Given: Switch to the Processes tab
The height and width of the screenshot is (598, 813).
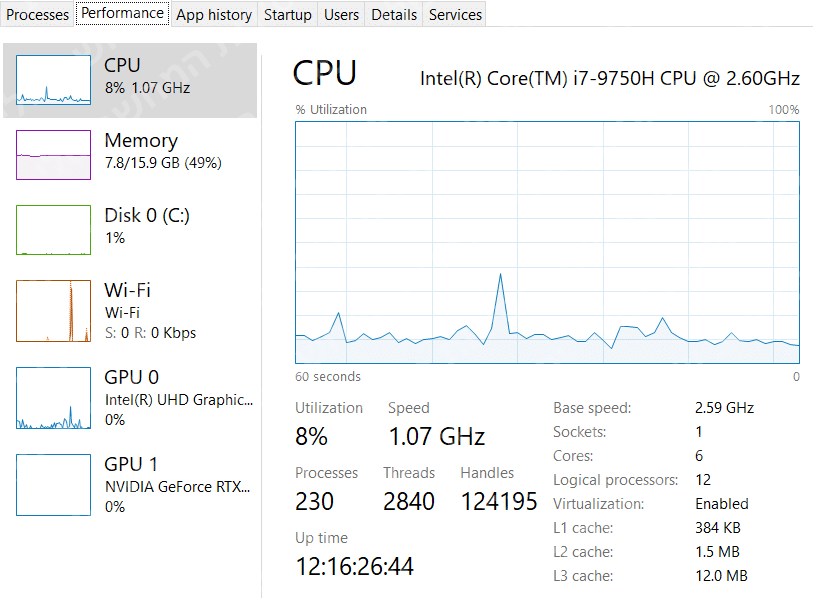Looking at the screenshot, I should tap(38, 14).
